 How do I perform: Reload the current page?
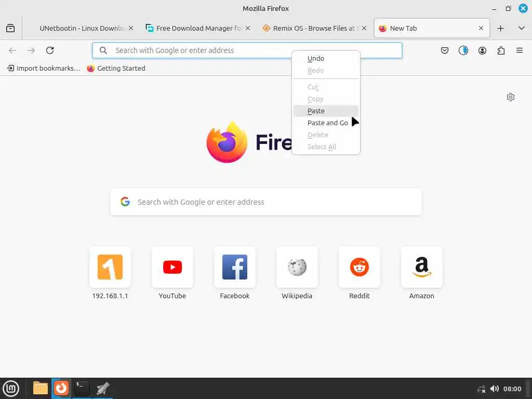[50, 50]
